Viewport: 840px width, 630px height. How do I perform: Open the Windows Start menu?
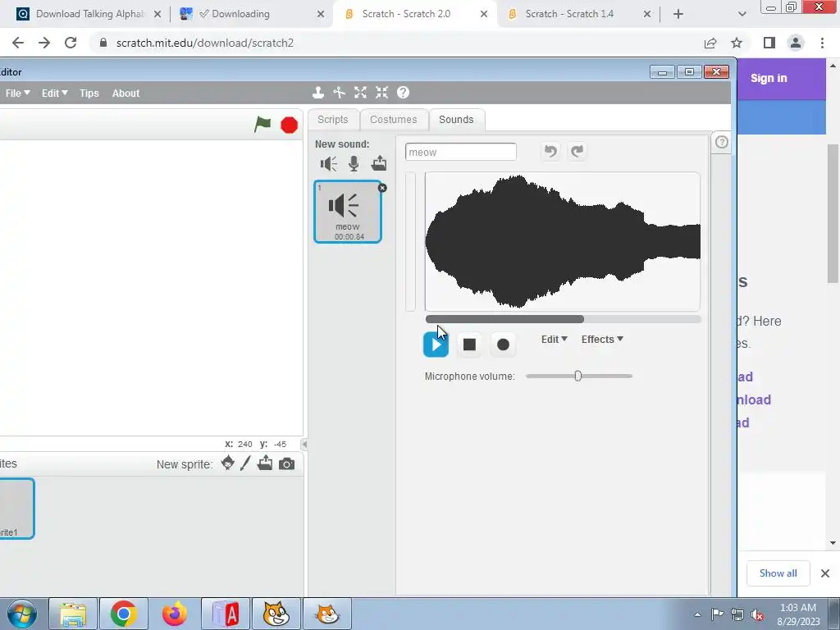click(x=21, y=614)
